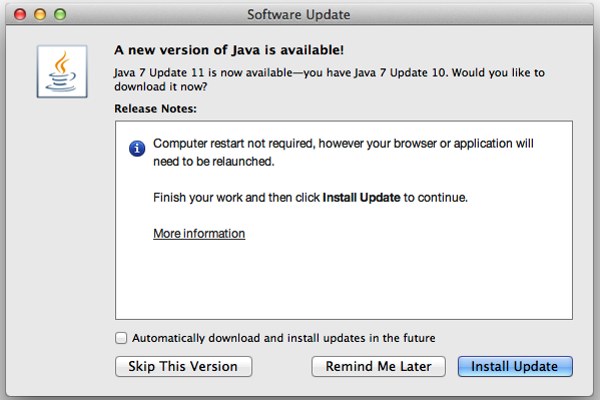The height and width of the screenshot is (400, 600).
Task: Close the Software Update window with red button
Action: (20, 15)
